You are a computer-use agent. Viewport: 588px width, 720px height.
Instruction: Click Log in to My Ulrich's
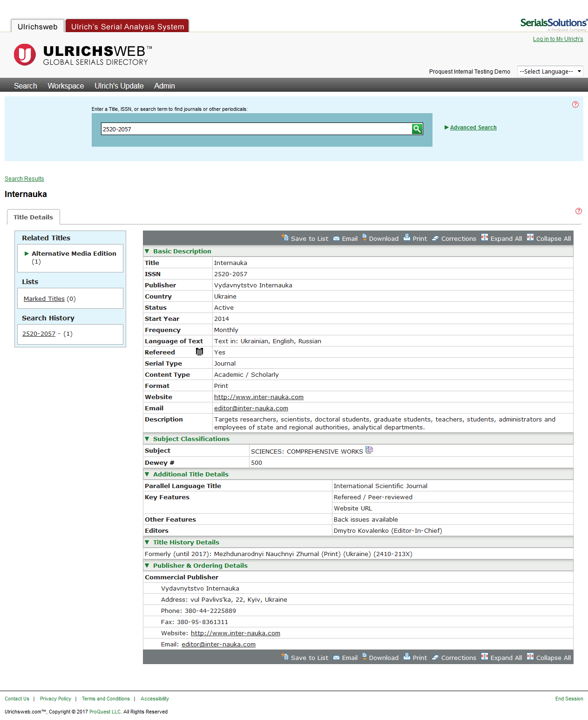coord(558,39)
